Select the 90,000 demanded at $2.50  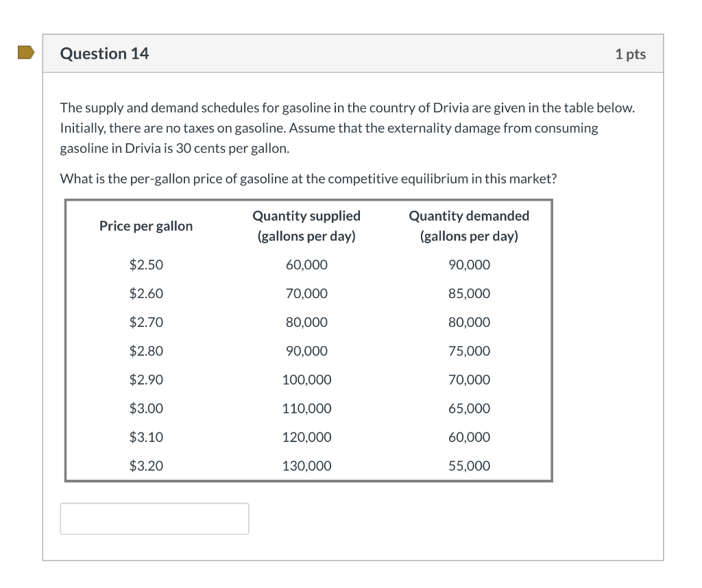(x=469, y=265)
